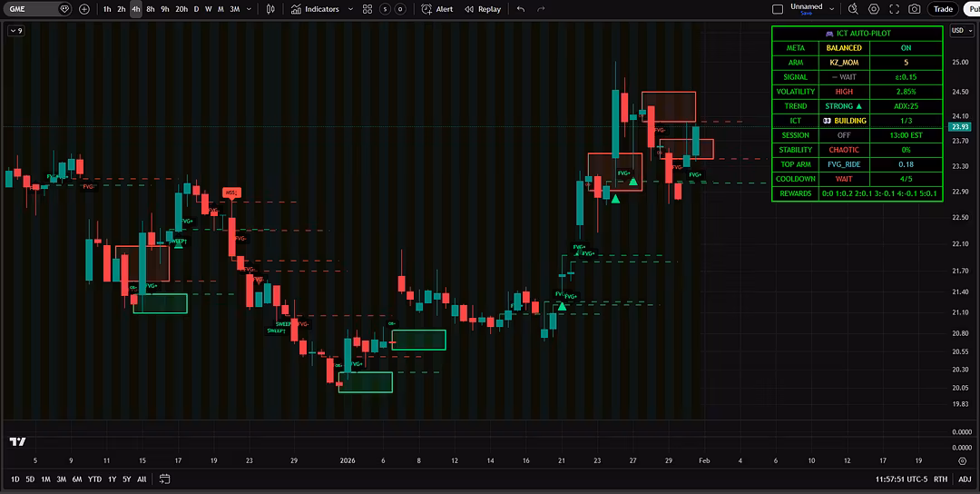
Task: Take a chart snapshot with camera icon
Action: [915, 9]
